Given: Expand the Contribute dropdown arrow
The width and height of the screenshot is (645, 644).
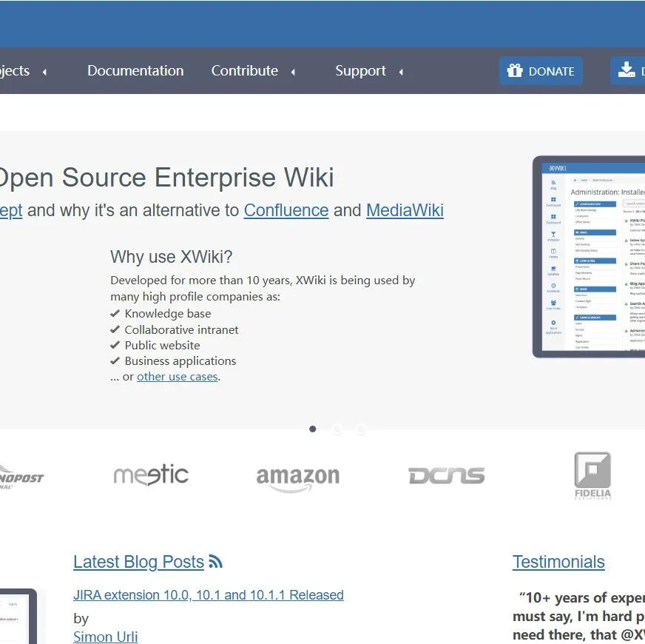Looking at the screenshot, I should pos(293,72).
